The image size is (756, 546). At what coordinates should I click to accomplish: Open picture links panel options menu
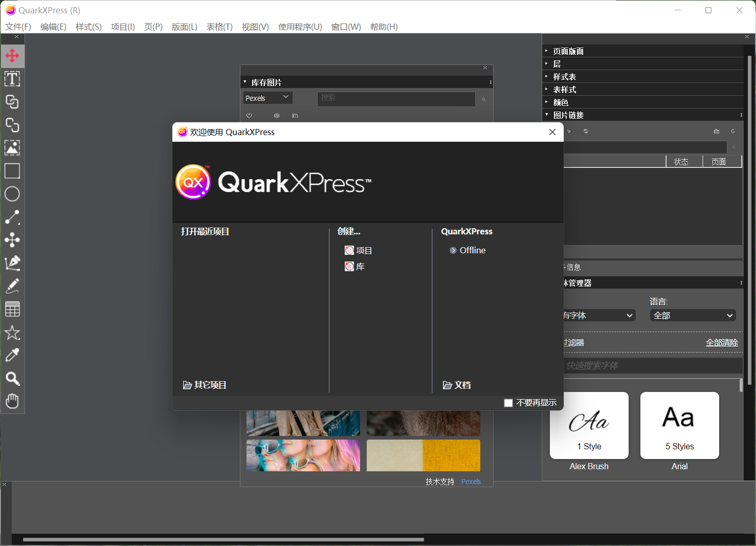741,115
